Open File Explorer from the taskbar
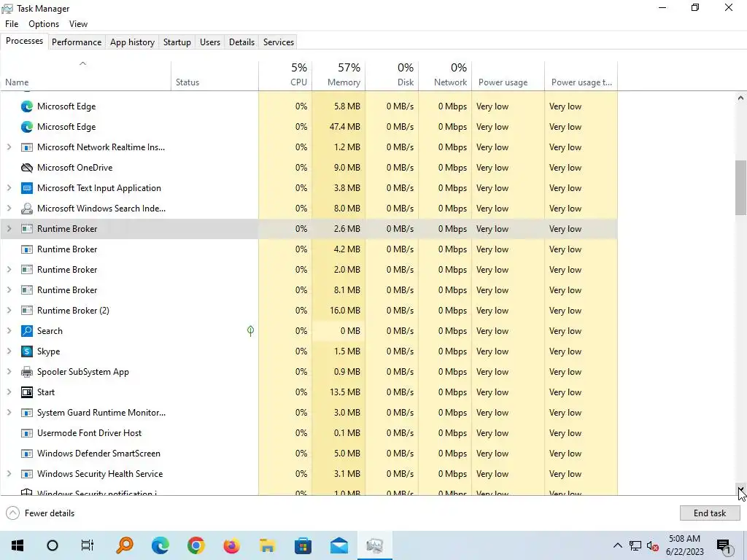 pos(267,545)
